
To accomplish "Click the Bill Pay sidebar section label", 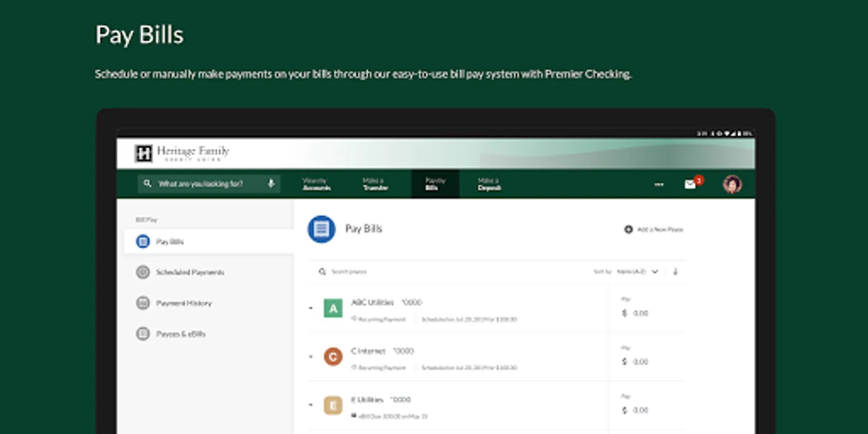I will tap(146, 220).
